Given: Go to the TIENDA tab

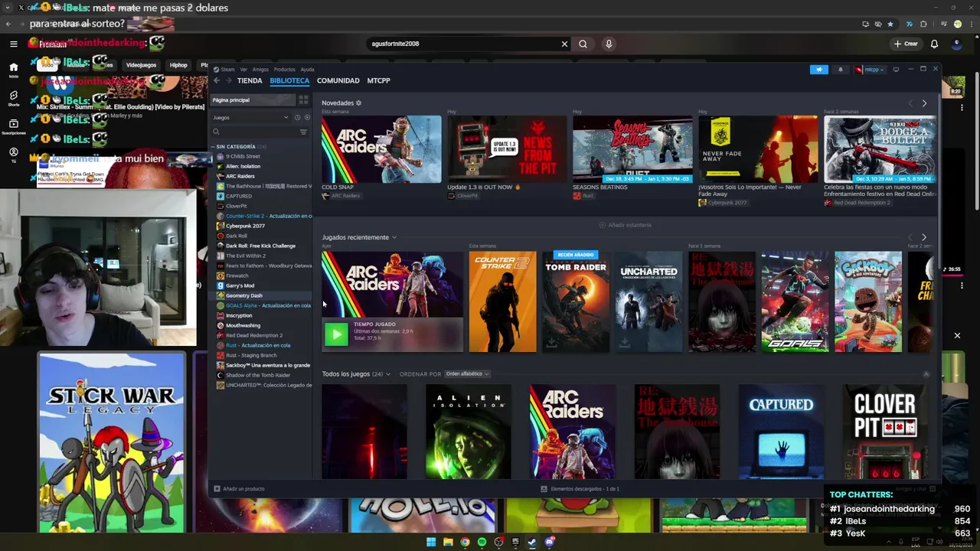Looking at the screenshot, I should click(x=250, y=80).
